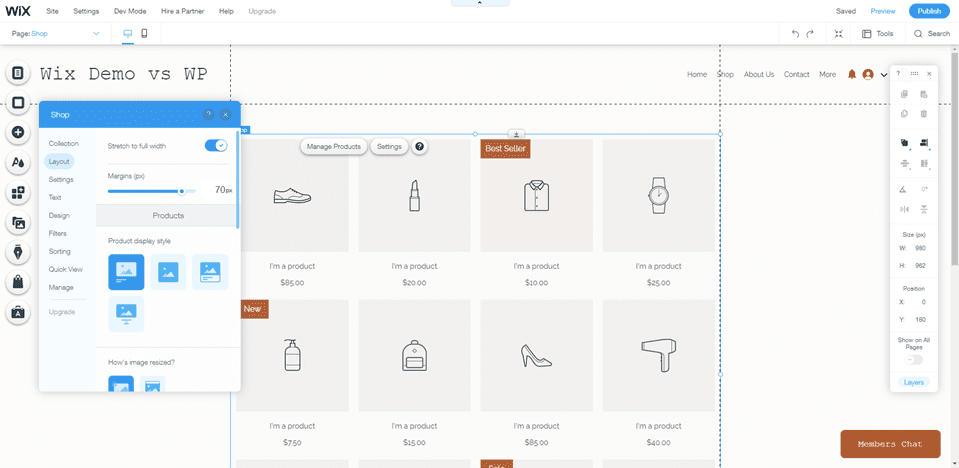Click the Preview link
Viewport: 959px width, 468px height.
click(x=883, y=11)
